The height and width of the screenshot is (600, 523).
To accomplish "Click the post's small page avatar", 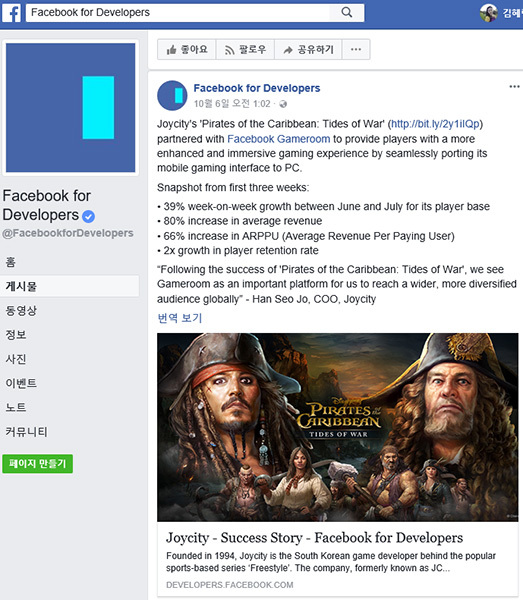I will 172,95.
